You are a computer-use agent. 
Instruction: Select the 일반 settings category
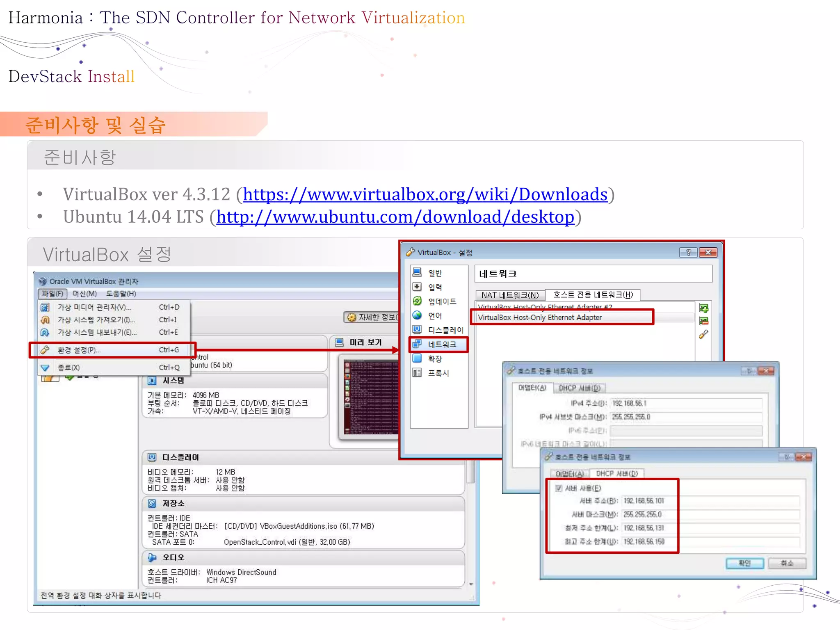pos(435,273)
